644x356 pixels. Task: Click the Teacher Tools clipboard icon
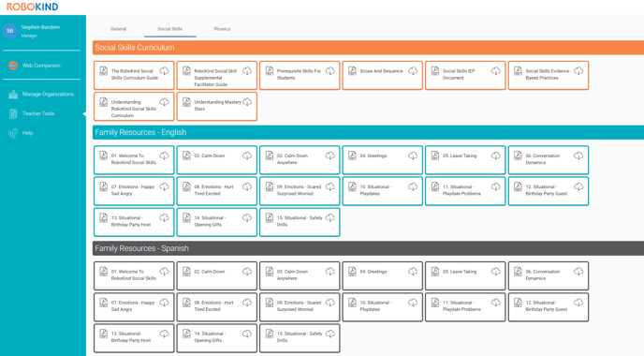point(13,113)
